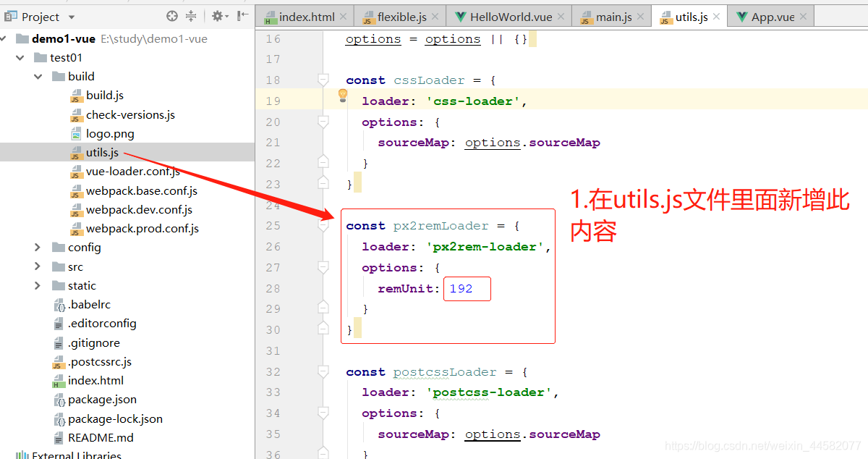Expand the src folder in the Project tree
This screenshot has height=459, width=868.
pos(37,266)
